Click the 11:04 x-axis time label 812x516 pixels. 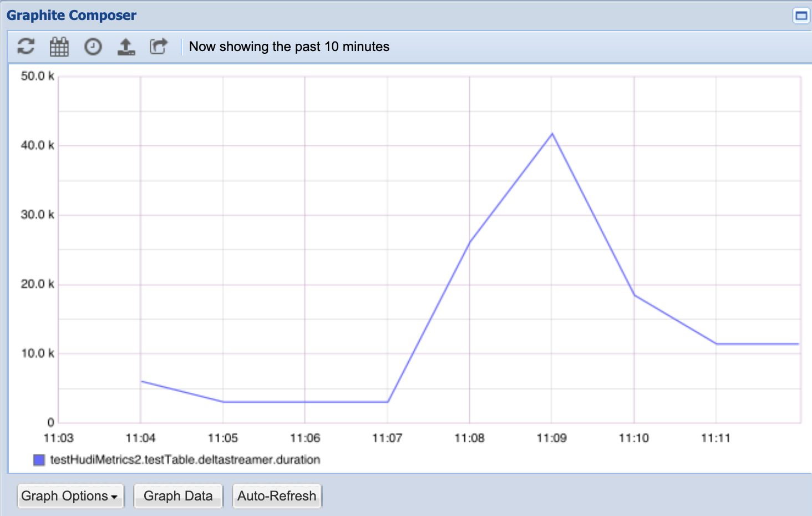pos(140,438)
